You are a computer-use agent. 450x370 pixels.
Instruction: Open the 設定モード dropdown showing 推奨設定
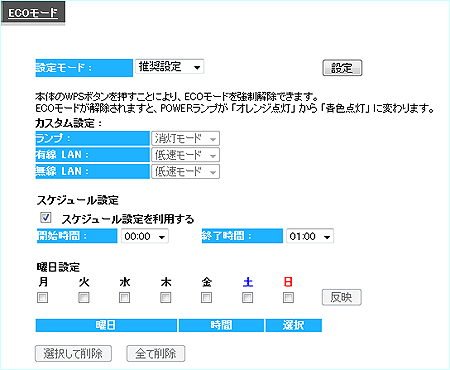[x=169, y=67]
